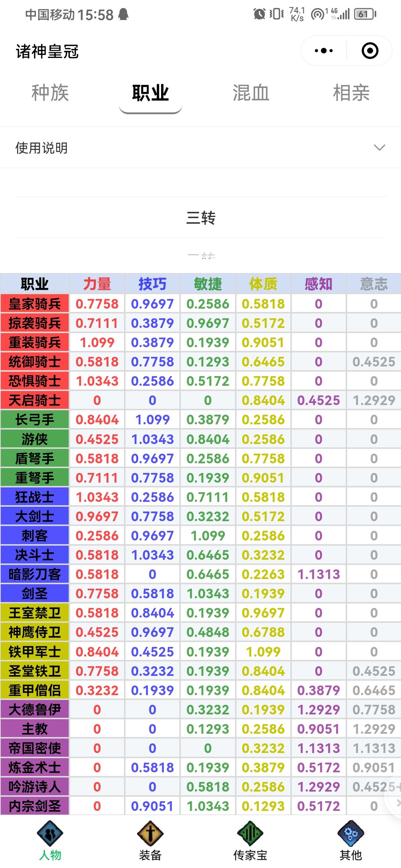Viewport: 401px width, 868px height.
Task: Select the 剑圣 row label
Action: (x=35, y=594)
